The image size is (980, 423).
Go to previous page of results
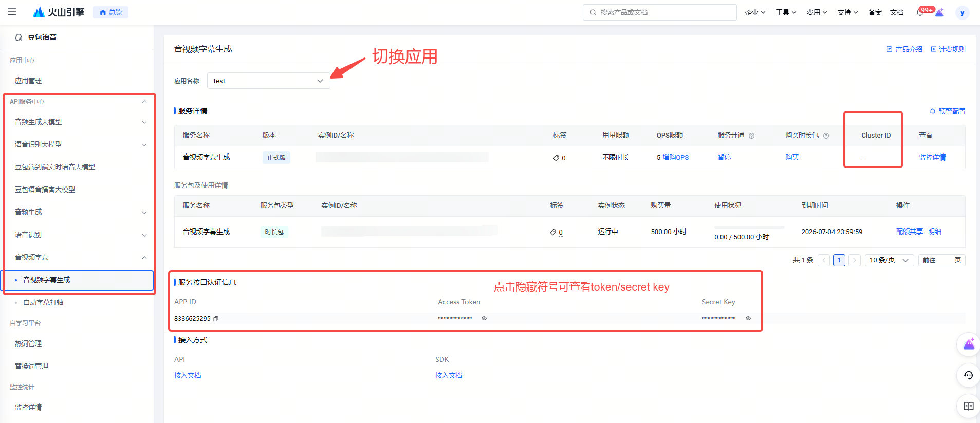click(824, 260)
